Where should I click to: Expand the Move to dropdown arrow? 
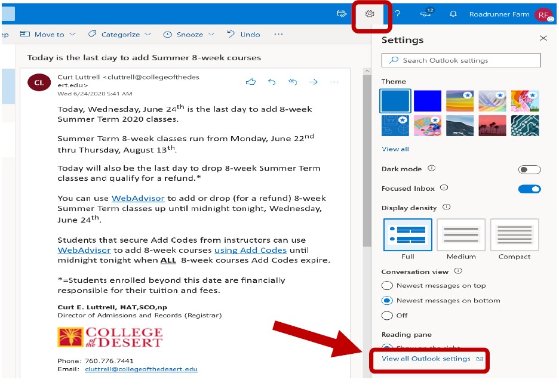(72, 34)
